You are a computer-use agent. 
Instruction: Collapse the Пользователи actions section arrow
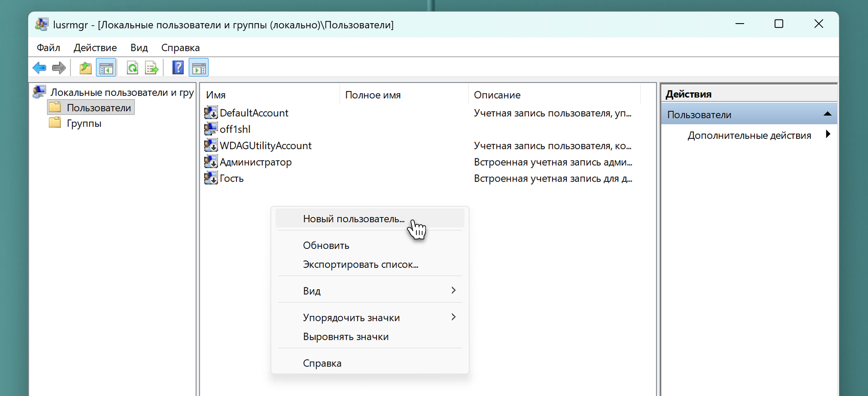(827, 114)
